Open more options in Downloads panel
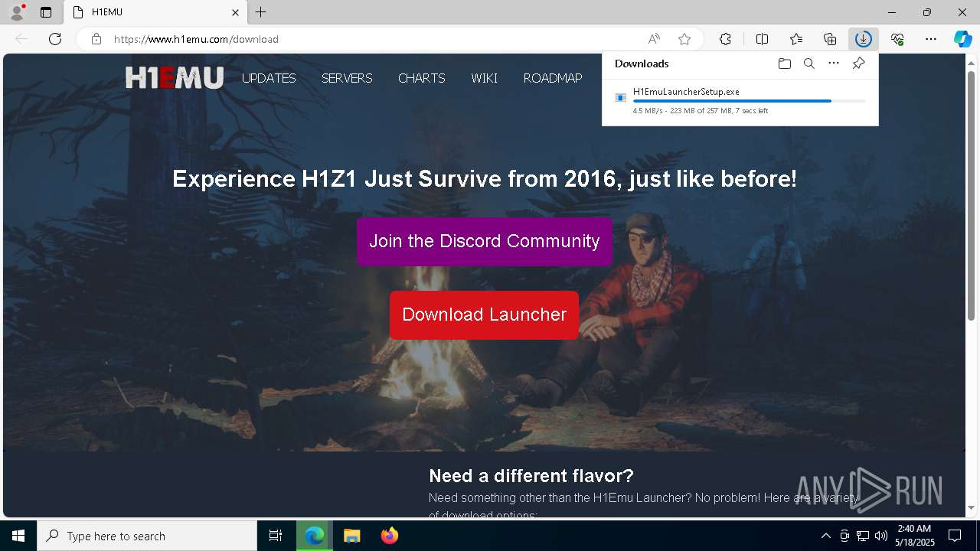Viewport: 980px width, 551px height. (x=834, y=64)
